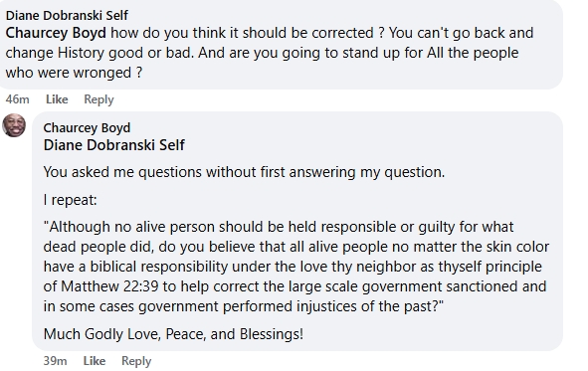Like Diane Dobranski Self's 46m comment
Viewport: 588px width, 371px height.
57,99
